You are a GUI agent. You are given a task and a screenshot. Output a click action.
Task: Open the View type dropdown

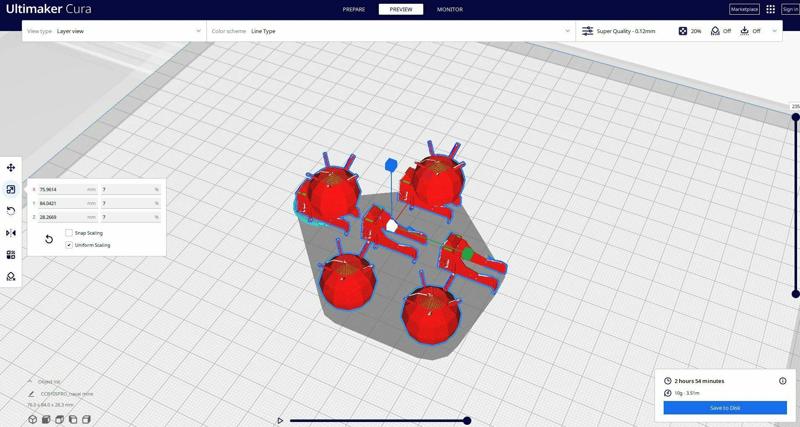click(x=114, y=31)
